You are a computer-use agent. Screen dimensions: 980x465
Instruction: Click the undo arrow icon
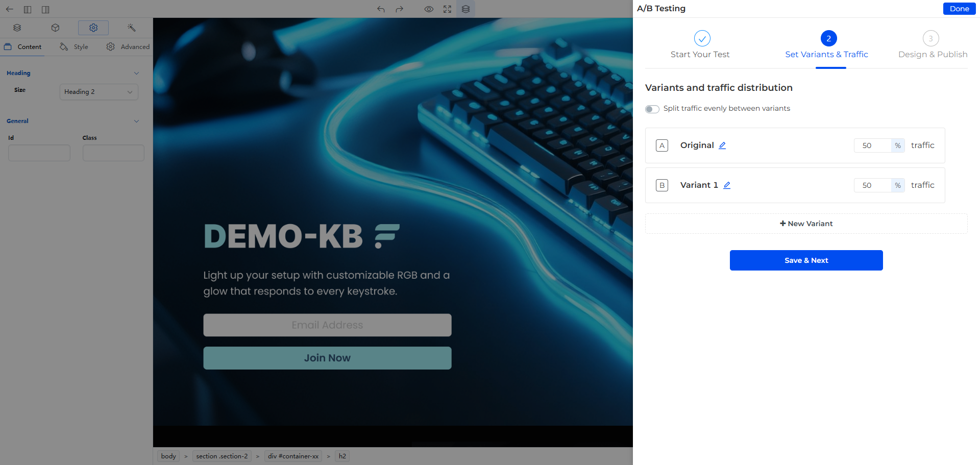(x=381, y=9)
